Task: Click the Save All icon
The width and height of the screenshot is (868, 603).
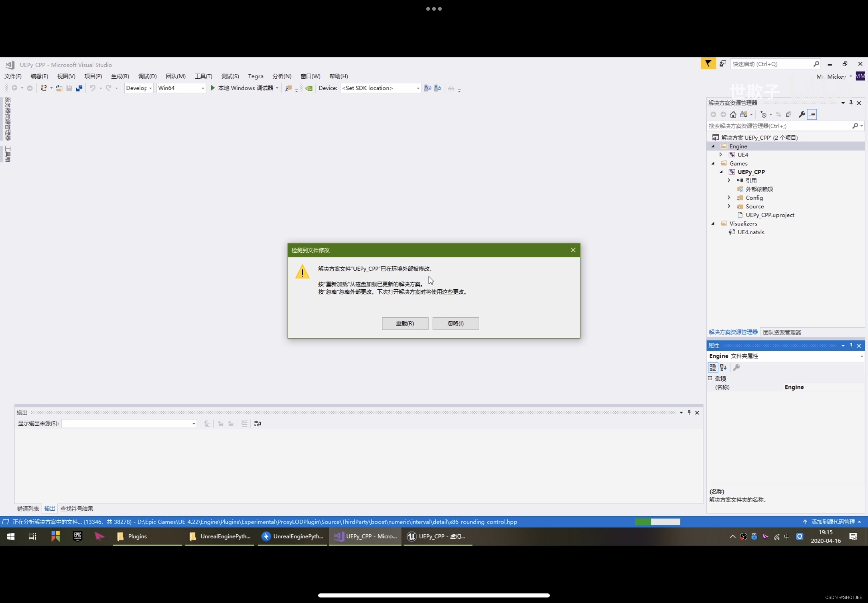Action: click(79, 88)
